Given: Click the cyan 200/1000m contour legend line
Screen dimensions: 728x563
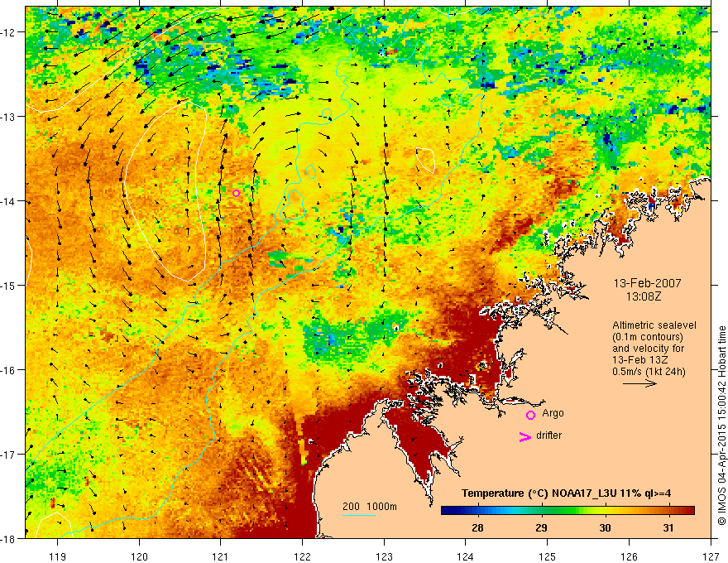Looking at the screenshot, I should tap(359, 515).
